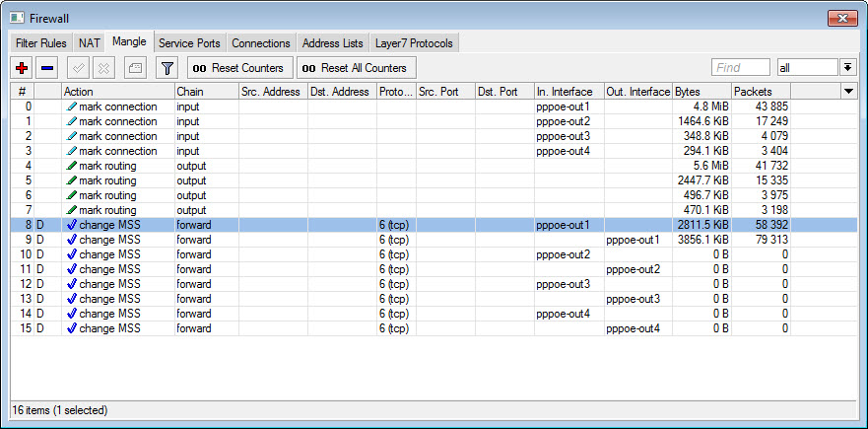Sort by the Bytes column header
The image size is (868, 429).
[x=701, y=92]
